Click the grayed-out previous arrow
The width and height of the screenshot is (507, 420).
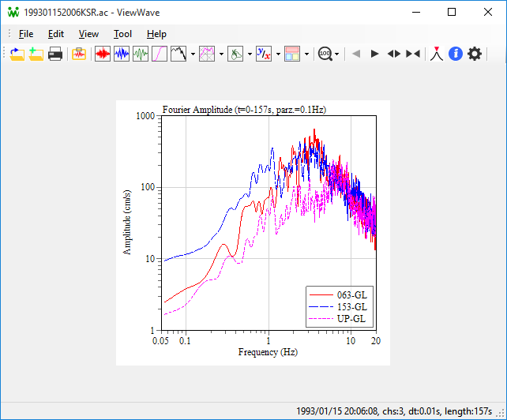pos(356,54)
